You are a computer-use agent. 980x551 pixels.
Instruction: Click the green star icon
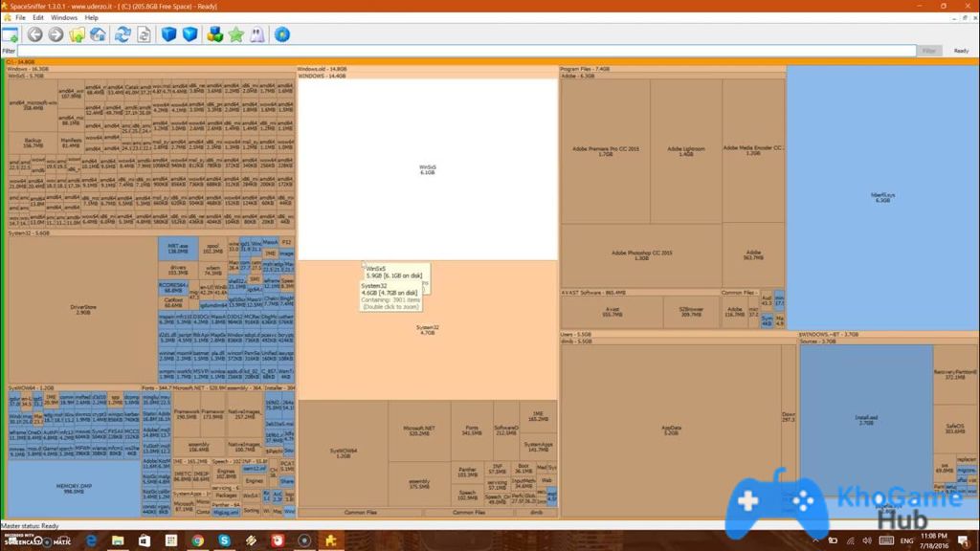[235, 35]
